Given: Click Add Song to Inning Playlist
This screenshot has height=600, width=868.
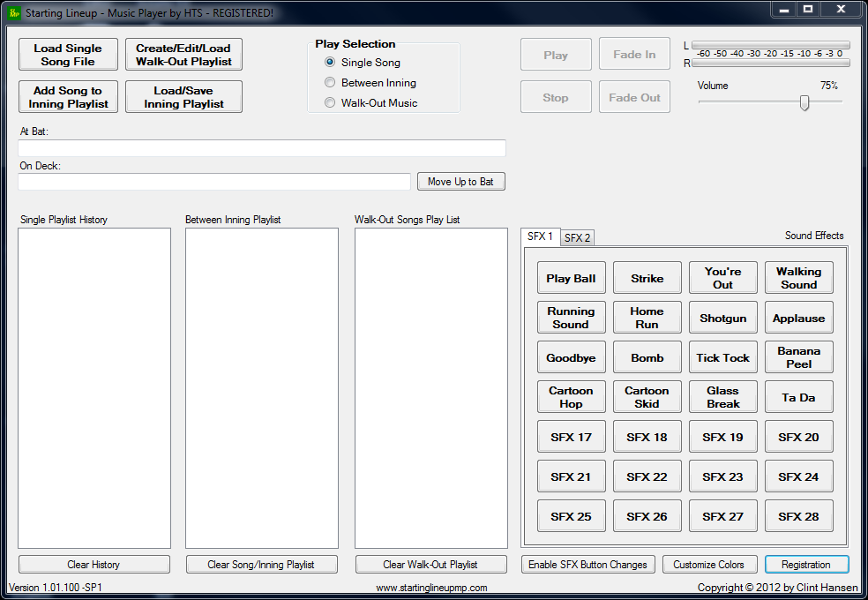Looking at the screenshot, I should 68,97.
